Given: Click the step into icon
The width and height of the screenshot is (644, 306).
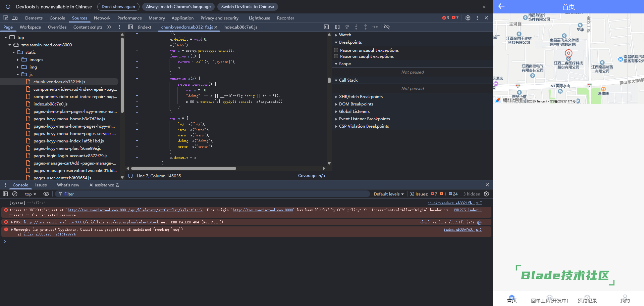Looking at the screenshot, I should click(356, 27).
